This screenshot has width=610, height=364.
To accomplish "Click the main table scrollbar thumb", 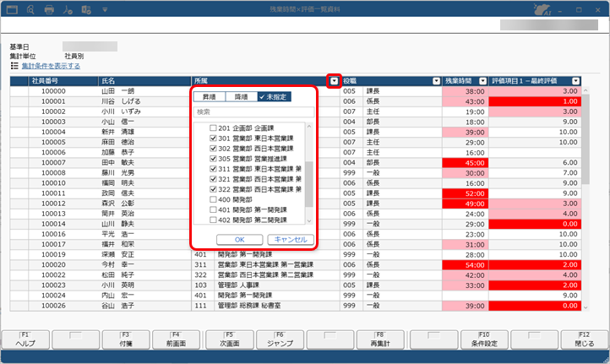I will [x=585, y=139].
